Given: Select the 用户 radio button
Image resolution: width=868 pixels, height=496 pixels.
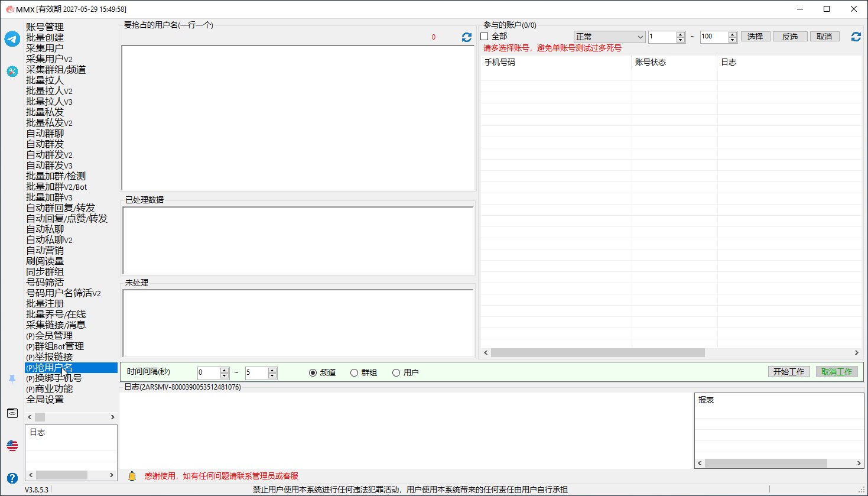Looking at the screenshot, I should point(396,372).
